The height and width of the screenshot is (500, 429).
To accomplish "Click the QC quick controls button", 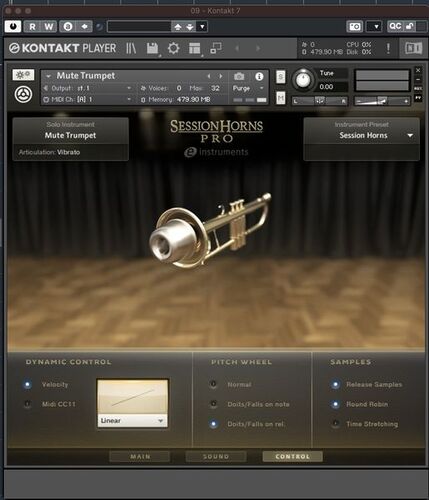I will pyautogui.click(x=395, y=26).
